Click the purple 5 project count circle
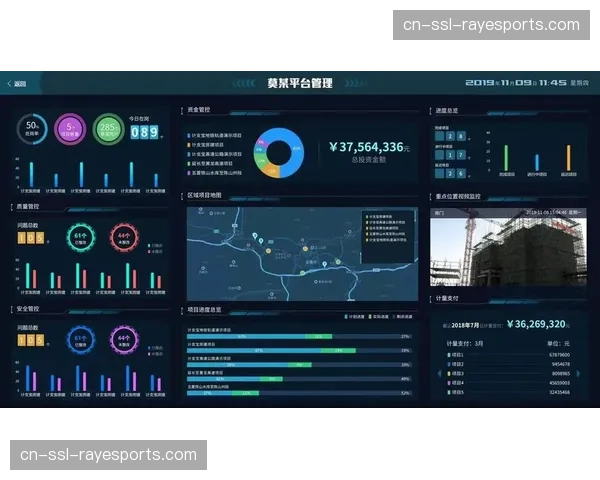Screen dimensions: 600x480 coord(70,129)
